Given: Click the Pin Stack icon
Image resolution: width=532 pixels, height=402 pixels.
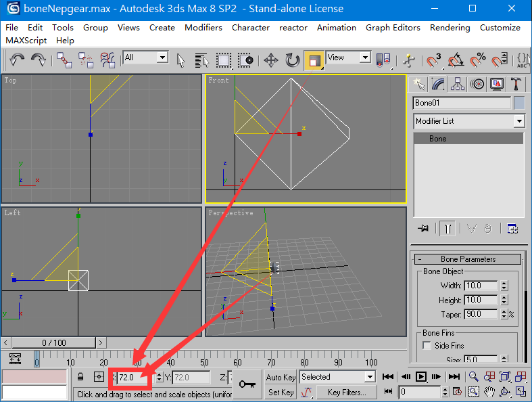Looking at the screenshot, I should (x=424, y=229).
